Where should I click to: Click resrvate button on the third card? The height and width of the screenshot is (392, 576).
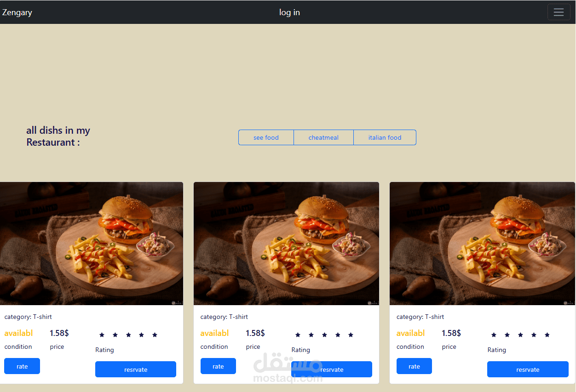[528, 369]
